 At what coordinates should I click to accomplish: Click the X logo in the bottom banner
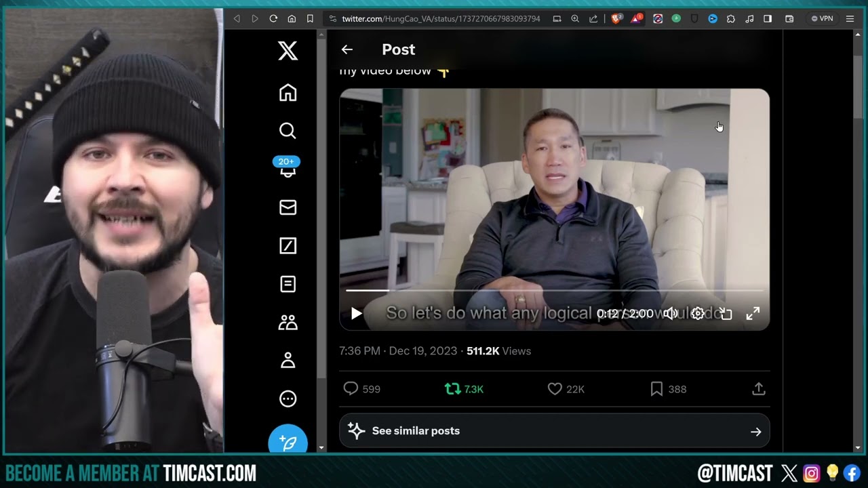coord(789,472)
